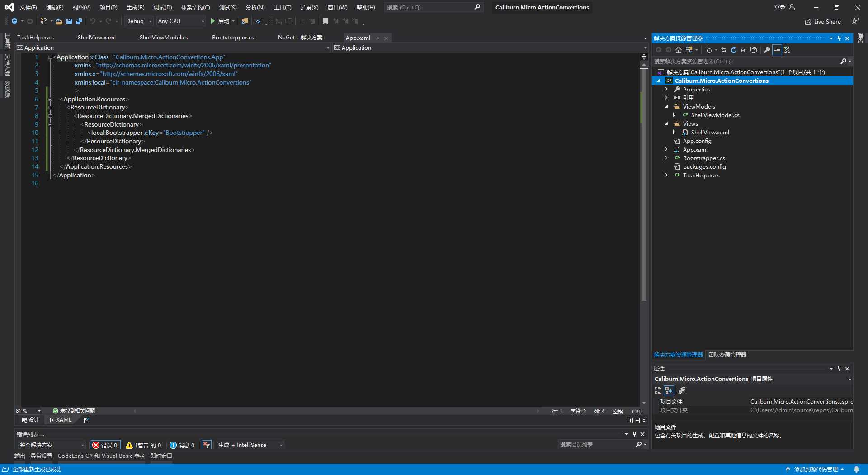The height and width of the screenshot is (475, 868).
Task: Open the 团队资源管理器 tab
Action: point(727,355)
